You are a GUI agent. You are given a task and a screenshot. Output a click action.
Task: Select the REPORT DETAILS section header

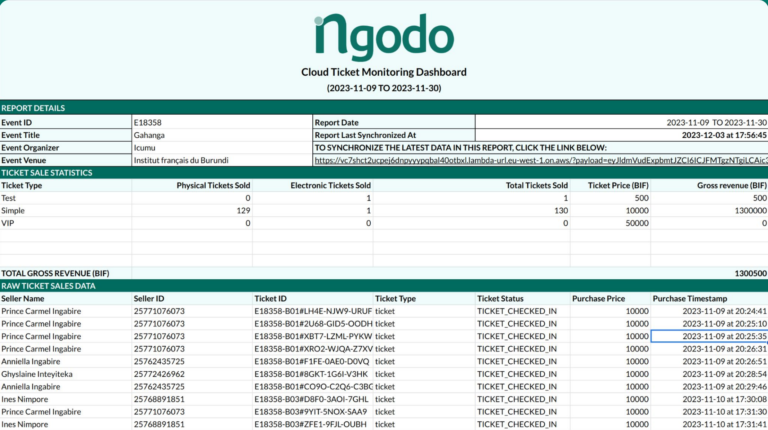34,108
